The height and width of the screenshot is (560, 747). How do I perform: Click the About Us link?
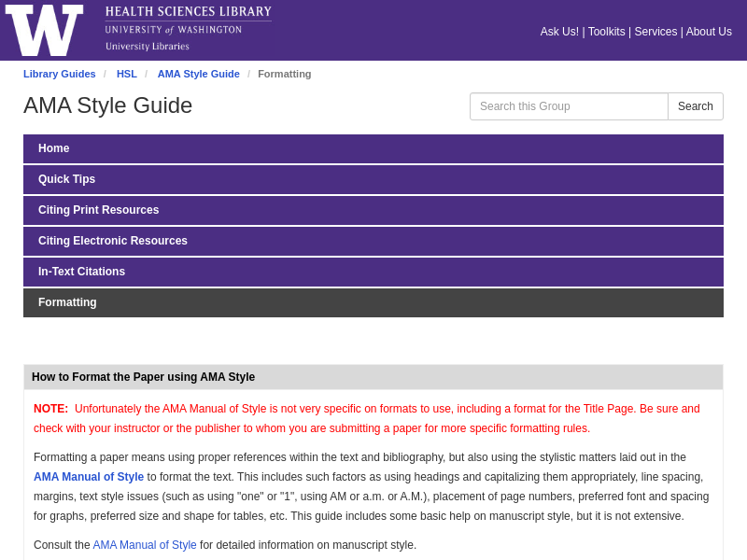pyautogui.click(x=709, y=32)
